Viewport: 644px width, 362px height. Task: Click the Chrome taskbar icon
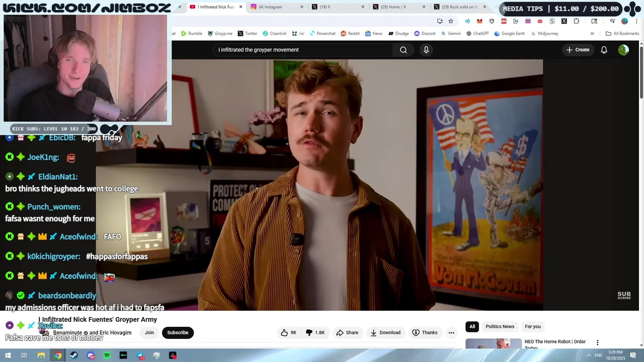58,355
